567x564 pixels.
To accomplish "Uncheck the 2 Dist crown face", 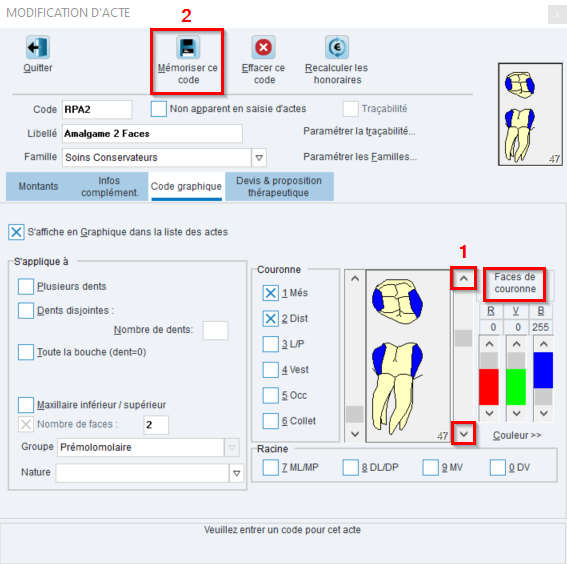I will pyautogui.click(x=270, y=319).
